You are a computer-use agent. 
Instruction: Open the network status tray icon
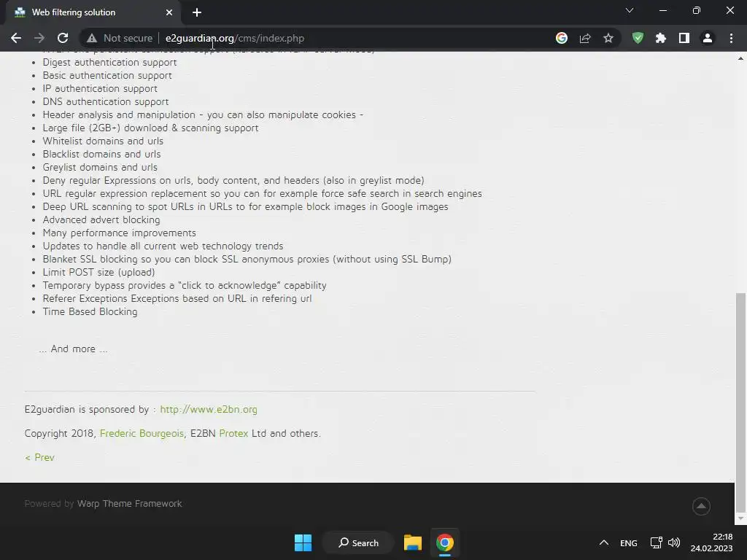[x=656, y=542]
